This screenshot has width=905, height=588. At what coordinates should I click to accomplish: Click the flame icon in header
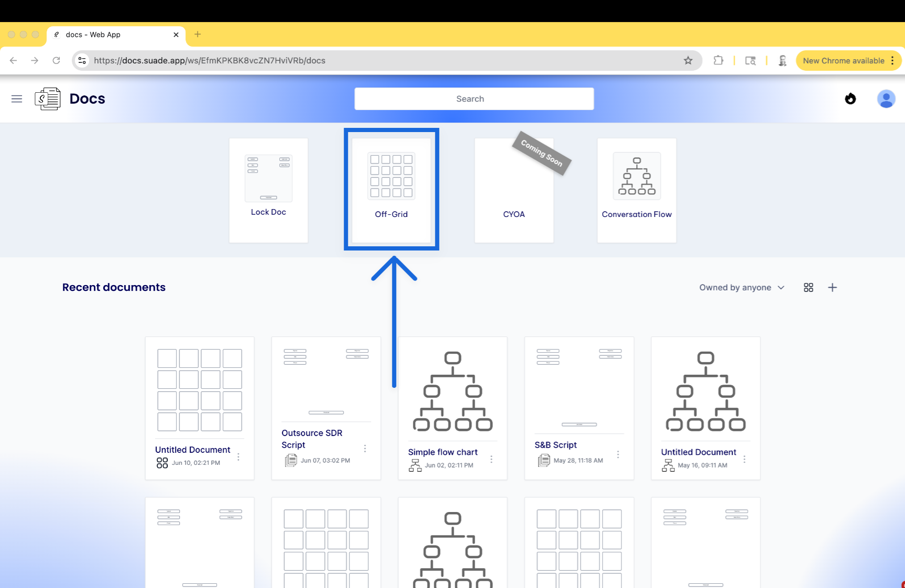(x=850, y=99)
